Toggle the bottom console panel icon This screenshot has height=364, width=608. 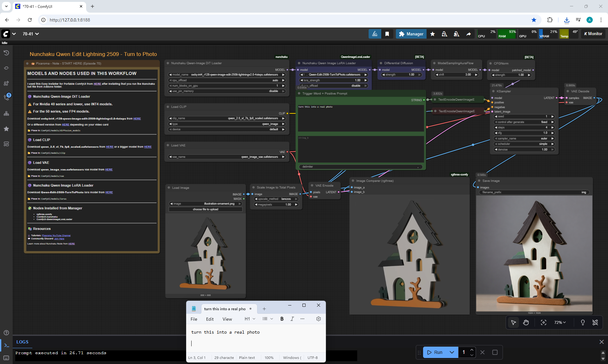tap(6, 345)
